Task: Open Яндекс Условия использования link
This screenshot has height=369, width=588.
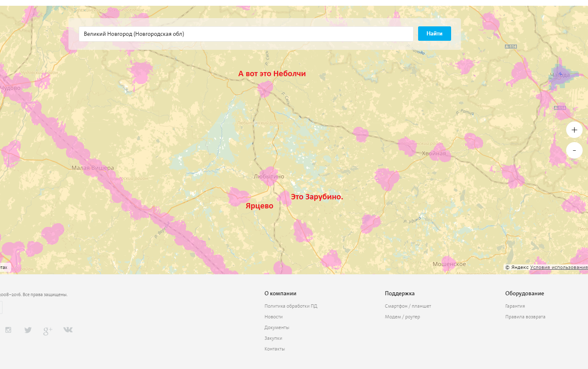Action: 559,267
